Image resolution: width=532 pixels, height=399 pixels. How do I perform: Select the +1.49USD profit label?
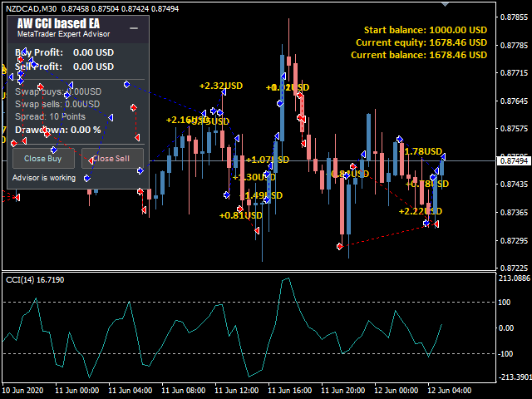click(261, 195)
